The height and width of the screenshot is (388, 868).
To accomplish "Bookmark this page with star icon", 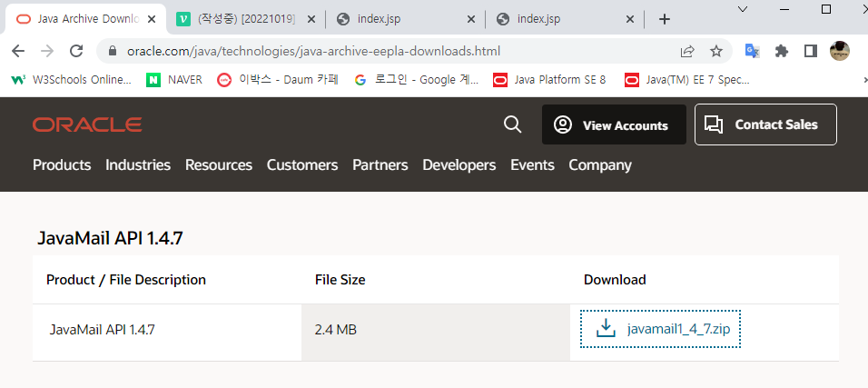I will (x=716, y=52).
